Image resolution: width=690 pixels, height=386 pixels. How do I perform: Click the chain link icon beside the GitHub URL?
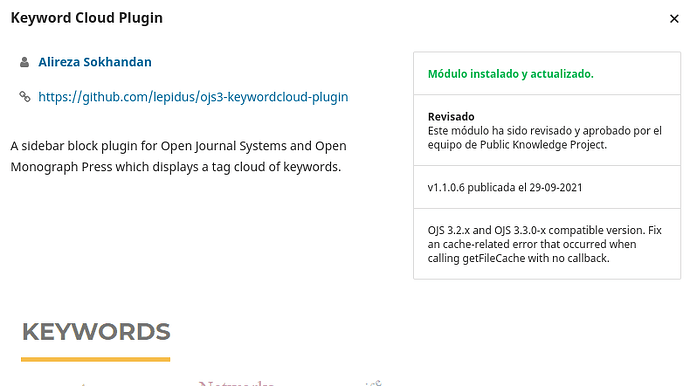pos(25,96)
